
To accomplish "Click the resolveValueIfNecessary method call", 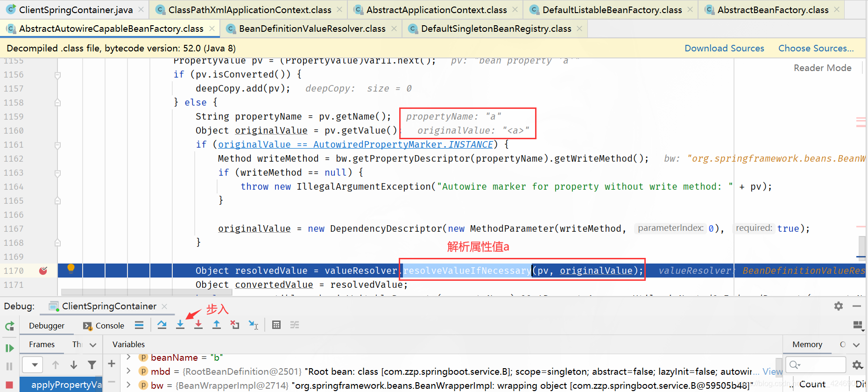I will click(467, 271).
